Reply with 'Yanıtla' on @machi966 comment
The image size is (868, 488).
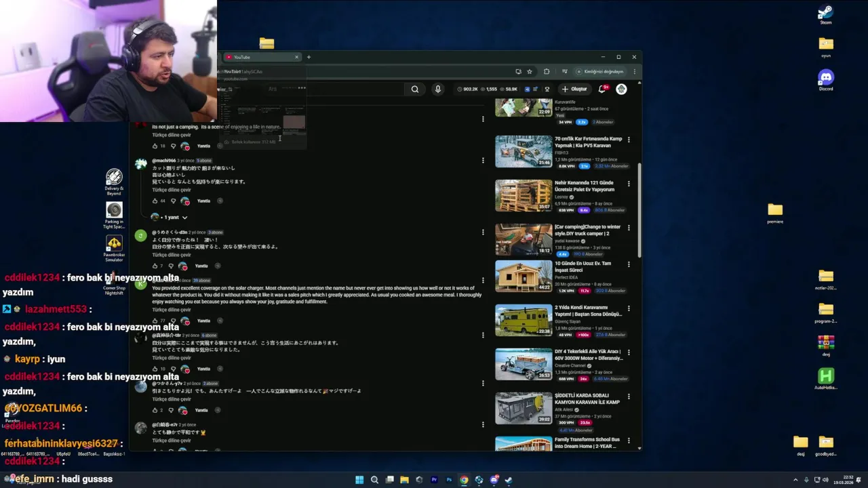tap(203, 201)
